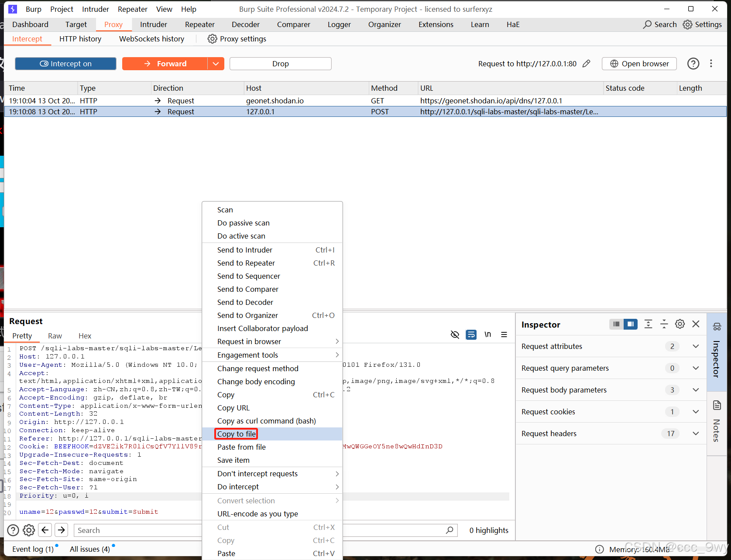Open the help icon beside Open browser
731x560 pixels.
click(693, 63)
